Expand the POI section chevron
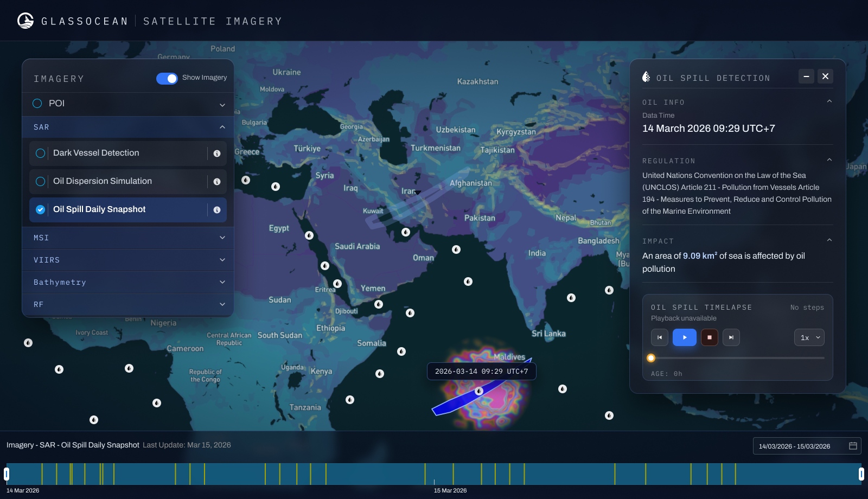The width and height of the screenshot is (868, 499). tap(222, 105)
